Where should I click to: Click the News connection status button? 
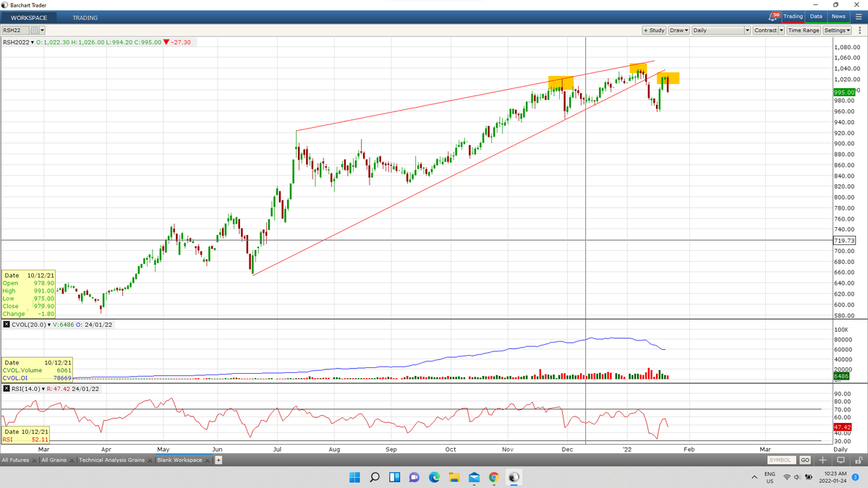tap(838, 17)
